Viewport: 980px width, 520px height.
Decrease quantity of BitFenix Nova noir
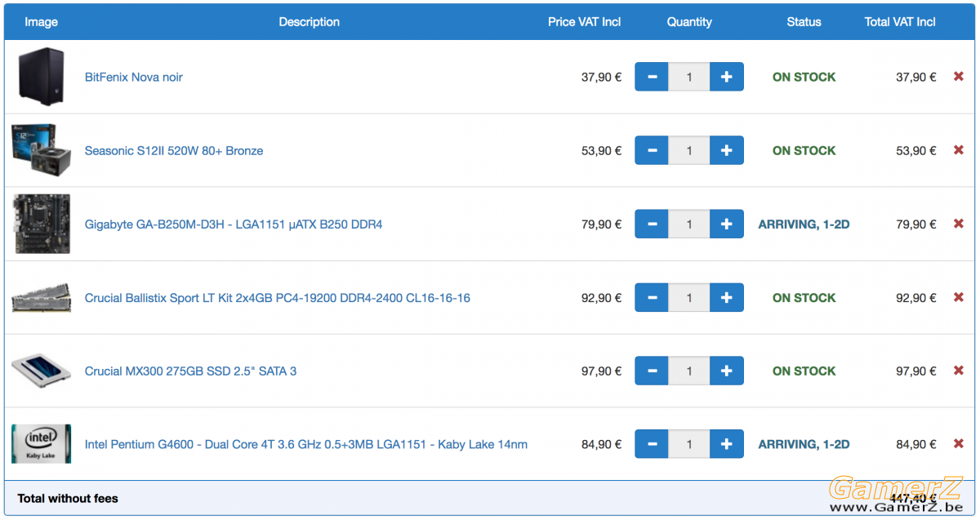(652, 77)
